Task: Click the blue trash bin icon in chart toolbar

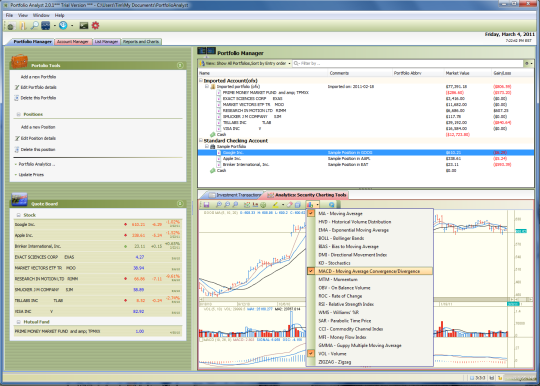Action: coord(298,205)
